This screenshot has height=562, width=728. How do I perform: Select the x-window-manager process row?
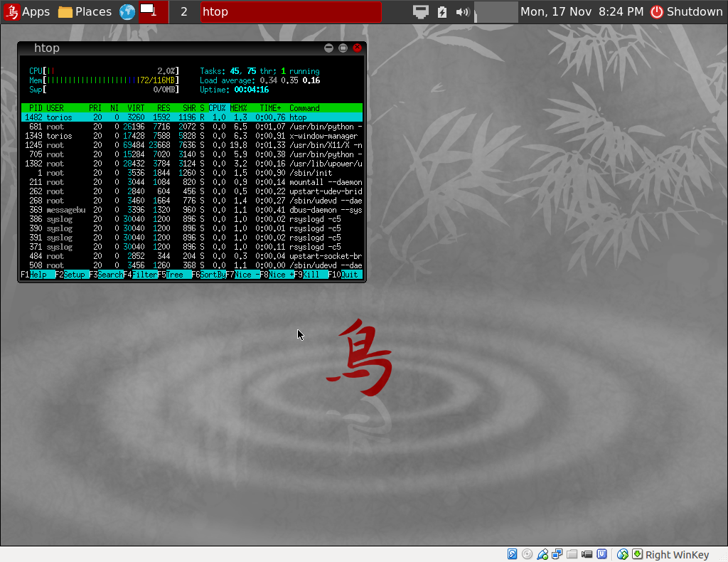pyautogui.click(x=192, y=136)
